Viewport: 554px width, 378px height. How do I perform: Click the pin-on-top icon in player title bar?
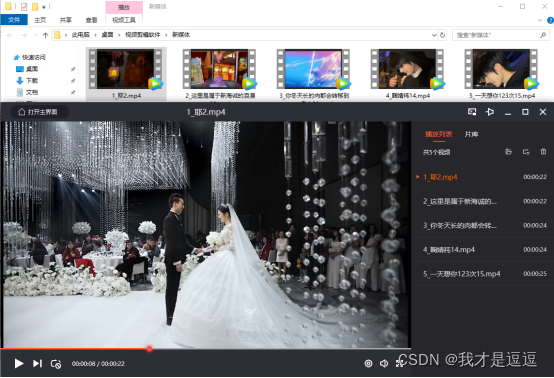coord(490,112)
